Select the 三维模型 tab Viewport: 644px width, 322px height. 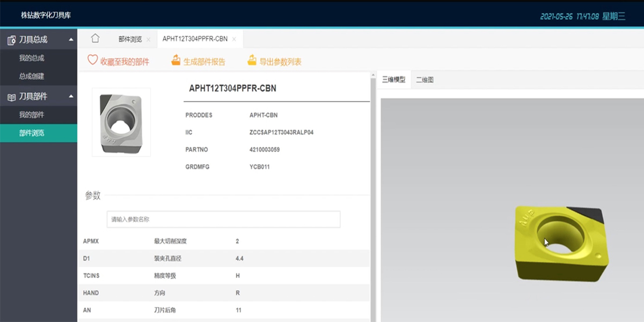click(x=393, y=80)
